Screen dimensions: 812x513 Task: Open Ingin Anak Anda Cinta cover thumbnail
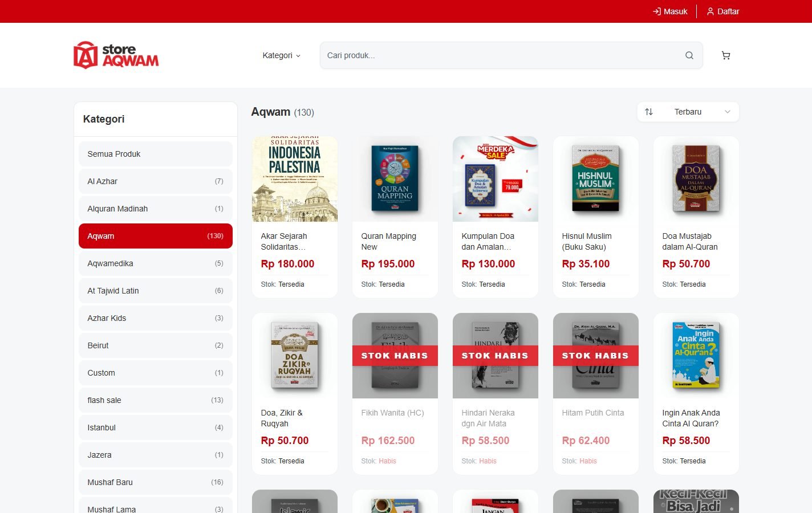tap(696, 356)
